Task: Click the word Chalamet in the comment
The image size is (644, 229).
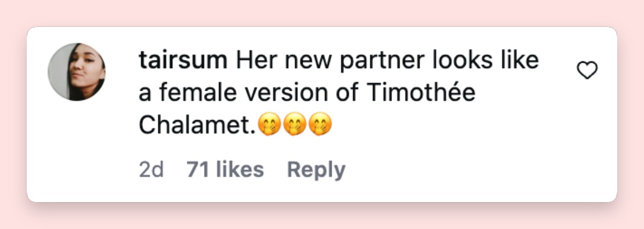Action: click(x=197, y=125)
